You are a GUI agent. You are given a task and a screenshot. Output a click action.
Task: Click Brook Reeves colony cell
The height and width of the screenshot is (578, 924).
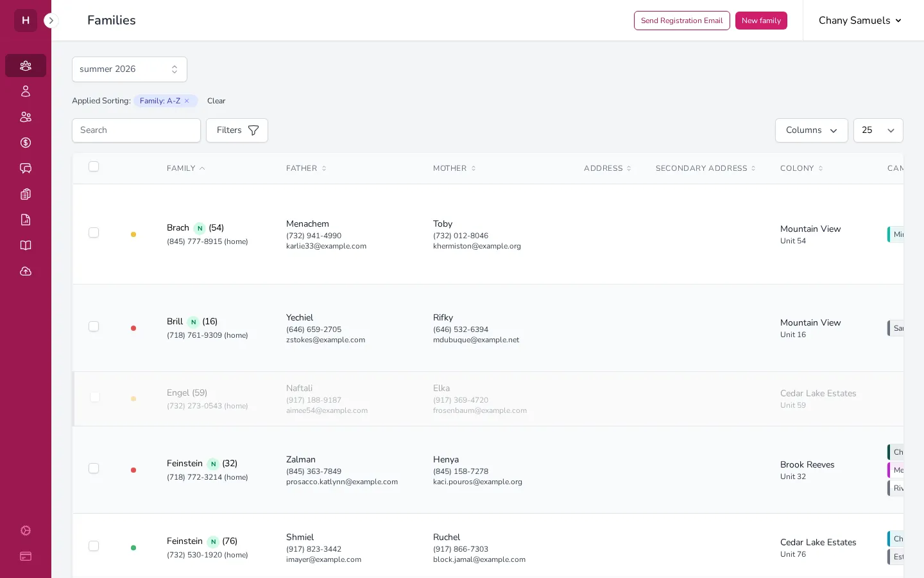click(807, 469)
